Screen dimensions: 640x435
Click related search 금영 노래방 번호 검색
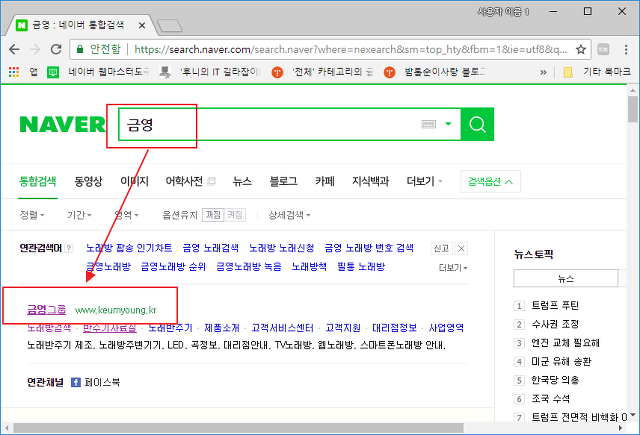coord(369,248)
